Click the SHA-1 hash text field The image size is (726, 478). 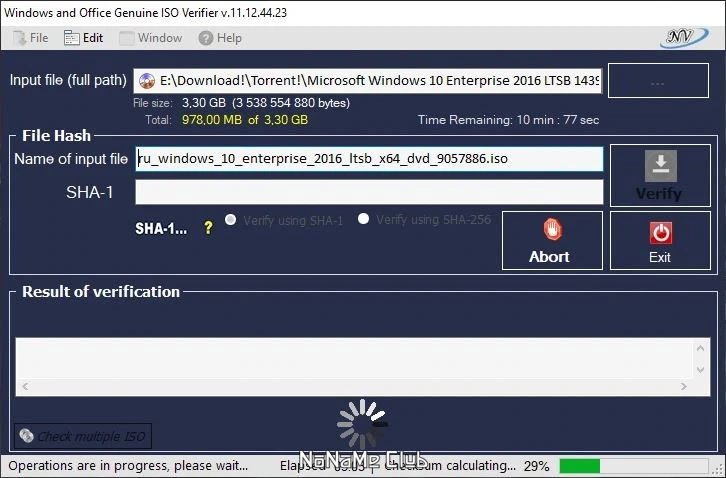click(x=369, y=192)
